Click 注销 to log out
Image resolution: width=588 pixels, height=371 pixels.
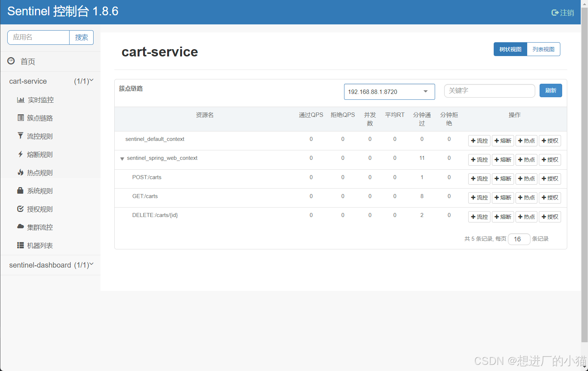click(x=563, y=13)
